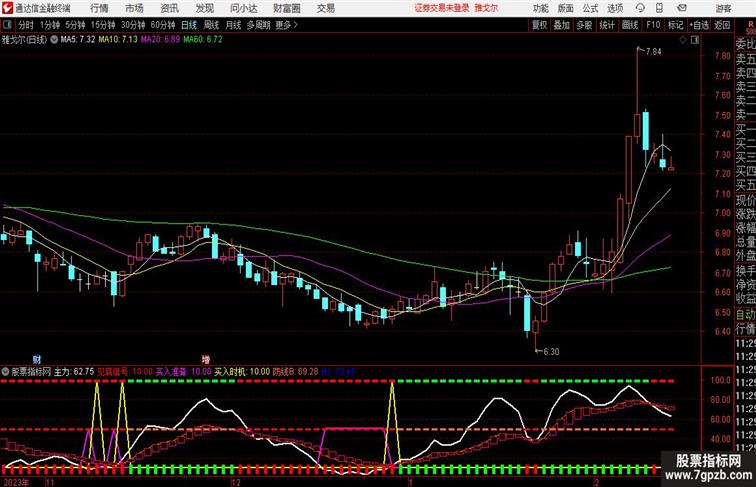Open the 公式 menu
The width and height of the screenshot is (756, 487).
click(590, 8)
